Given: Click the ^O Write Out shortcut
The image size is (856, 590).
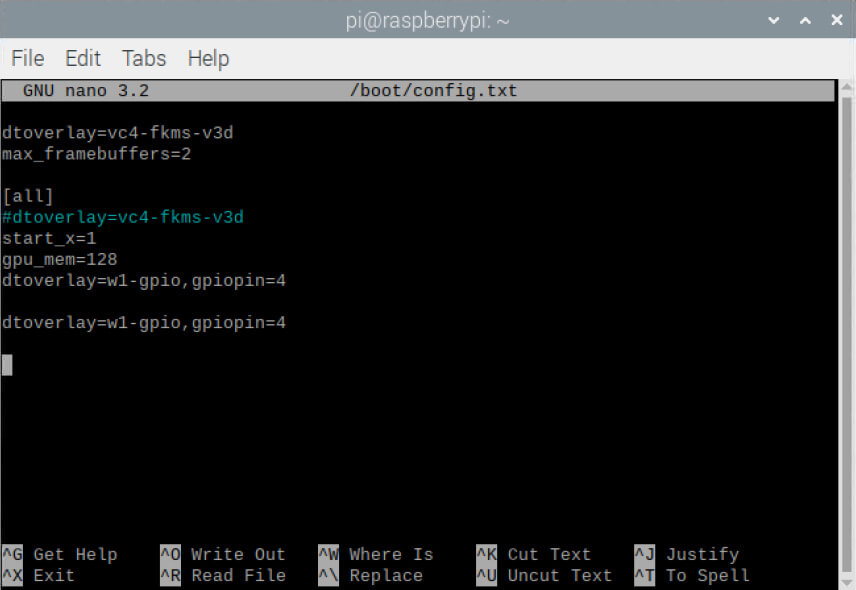Looking at the screenshot, I should [223, 554].
